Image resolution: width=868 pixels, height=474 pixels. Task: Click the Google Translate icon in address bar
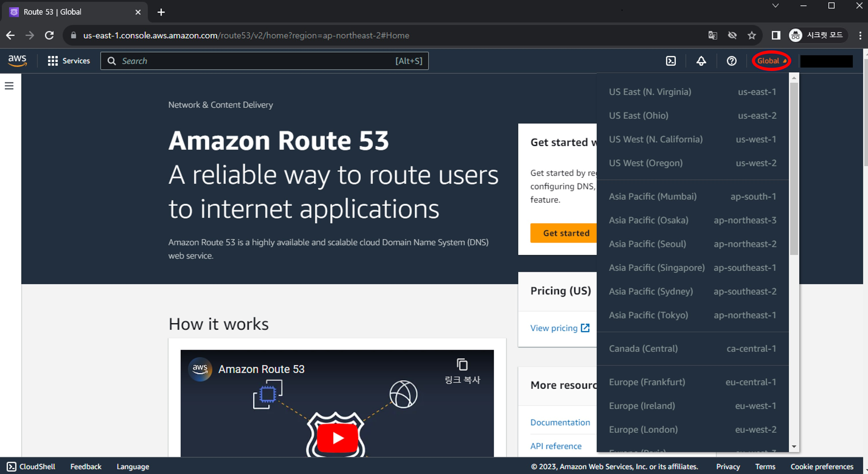point(712,35)
